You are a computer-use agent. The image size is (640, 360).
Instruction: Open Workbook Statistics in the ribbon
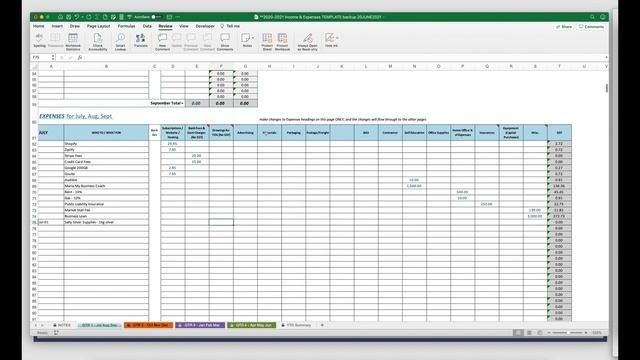[x=73, y=41]
